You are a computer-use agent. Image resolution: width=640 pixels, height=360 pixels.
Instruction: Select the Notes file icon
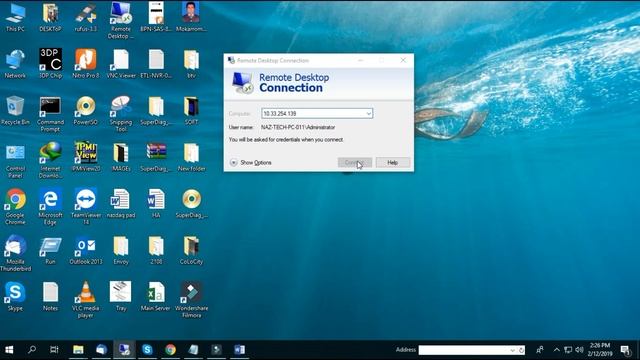pyautogui.click(x=50, y=296)
